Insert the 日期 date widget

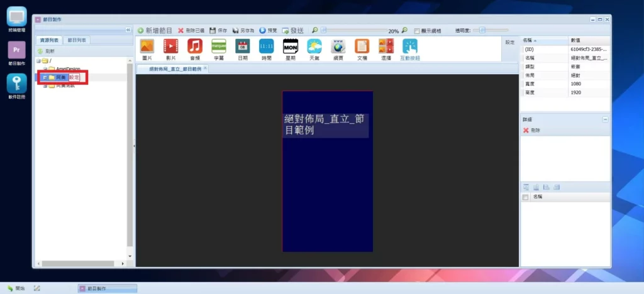point(242,48)
